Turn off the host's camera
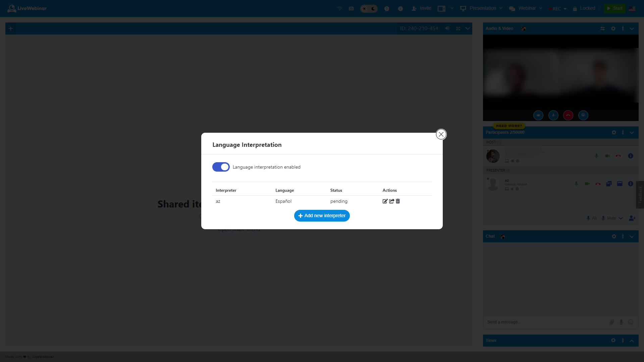Viewport: 644px width, 362px height. pyautogui.click(x=607, y=156)
